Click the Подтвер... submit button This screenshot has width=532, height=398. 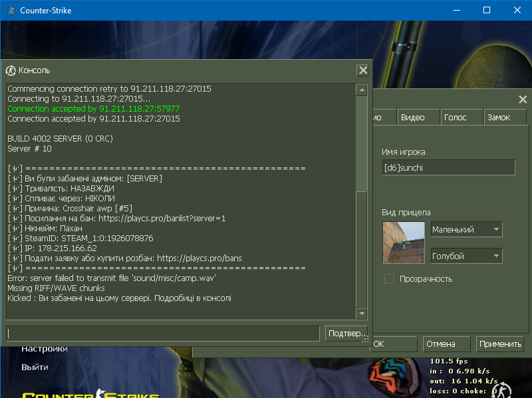tap(346, 334)
